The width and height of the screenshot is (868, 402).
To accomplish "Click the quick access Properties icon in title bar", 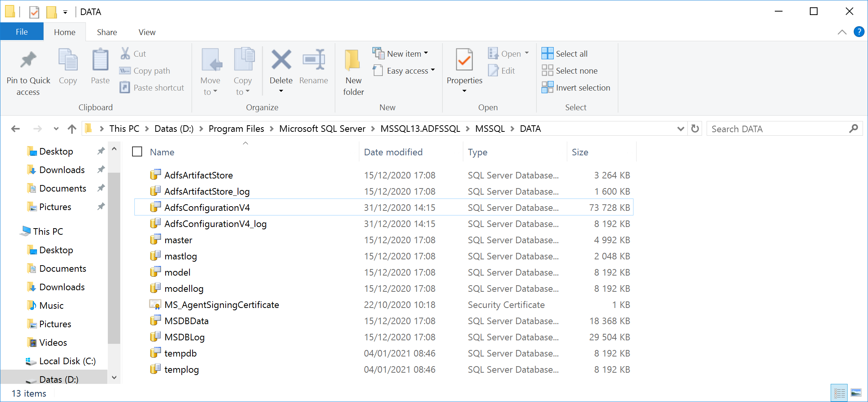I will point(34,12).
